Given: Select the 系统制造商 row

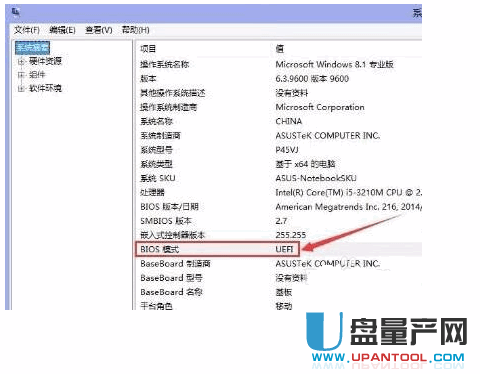Looking at the screenshot, I should pyautogui.click(x=160, y=136).
